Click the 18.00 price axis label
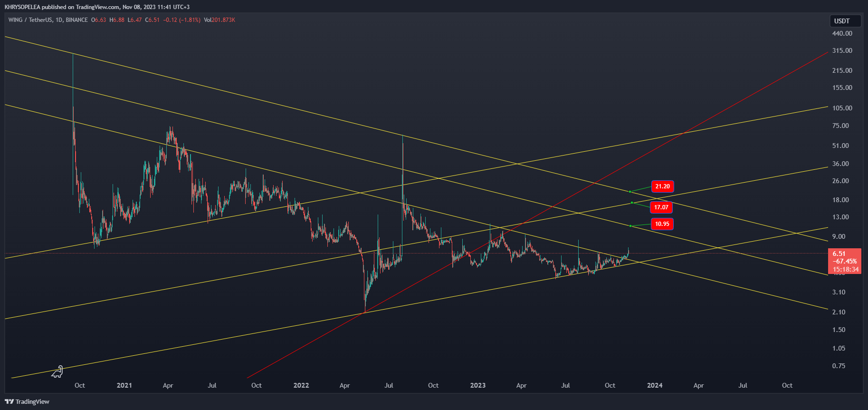Screen dimensions: 868x410 pos(840,200)
